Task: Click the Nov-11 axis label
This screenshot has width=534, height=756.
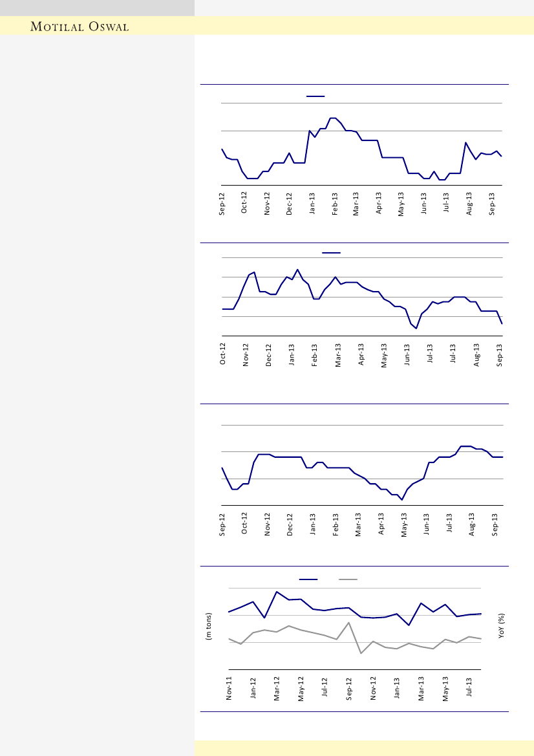Action: point(229,687)
